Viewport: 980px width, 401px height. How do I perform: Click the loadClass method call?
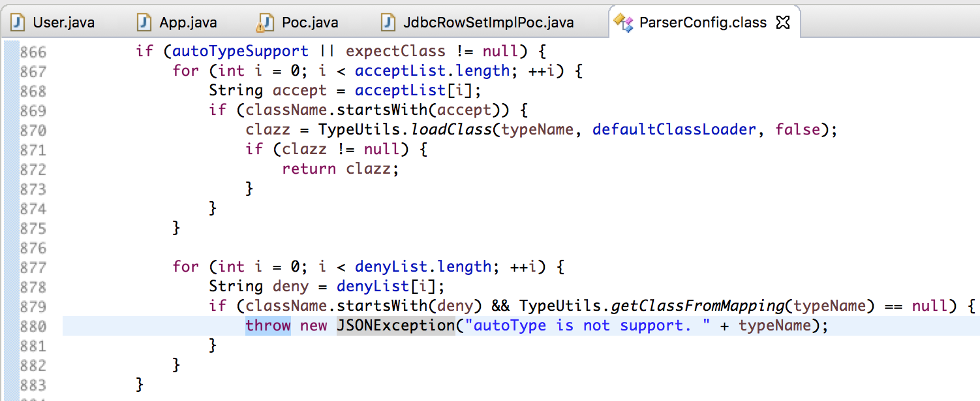(x=451, y=129)
